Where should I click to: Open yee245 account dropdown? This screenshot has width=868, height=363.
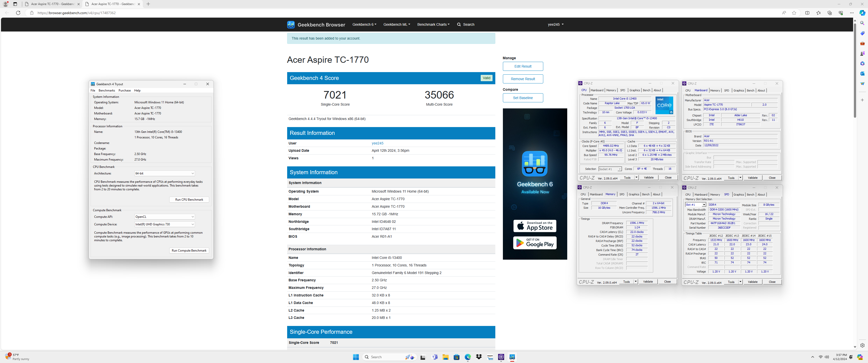(x=556, y=25)
